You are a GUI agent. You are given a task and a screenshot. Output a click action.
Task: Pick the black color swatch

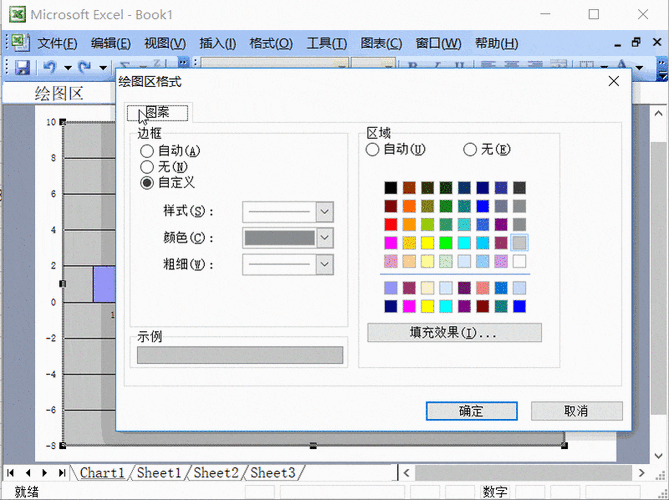(390, 188)
